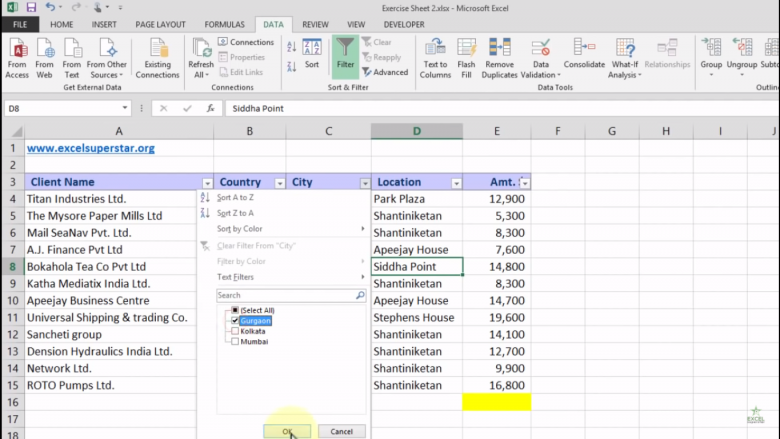Switch to the PAGE LAYOUT tab
The width and height of the screenshot is (780, 439).
point(160,24)
